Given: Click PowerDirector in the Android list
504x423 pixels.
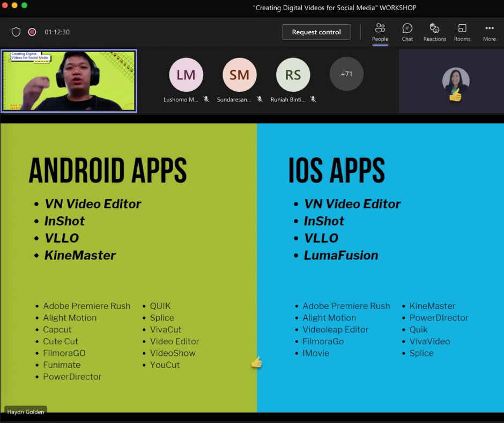Looking at the screenshot, I should pos(72,377).
